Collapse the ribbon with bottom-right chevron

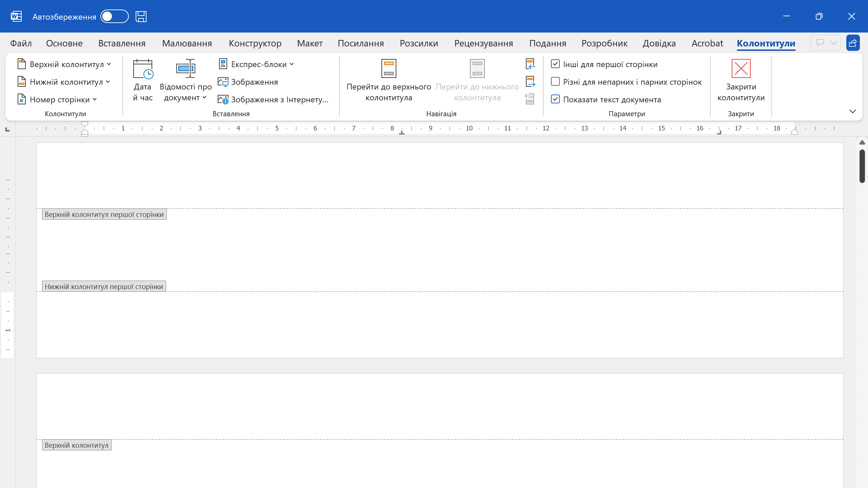[x=852, y=111]
